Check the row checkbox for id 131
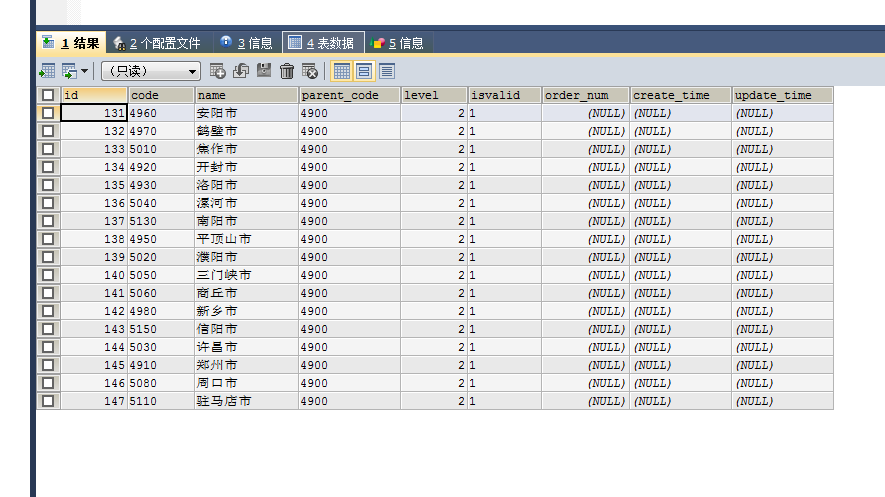Screen dimensions: 885x497 tap(48, 113)
